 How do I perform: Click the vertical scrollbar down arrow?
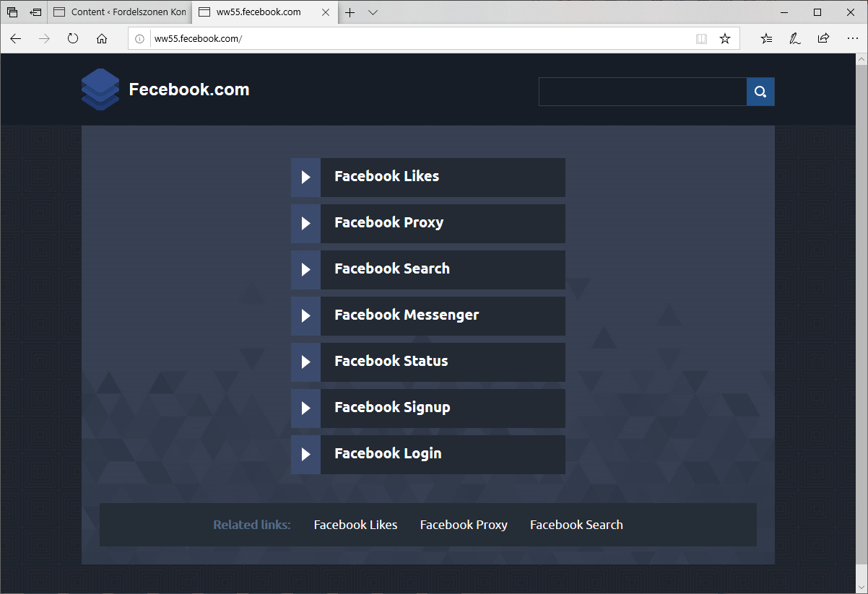click(861, 587)
